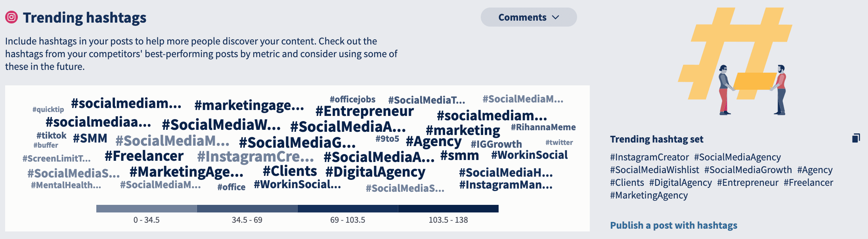This screenshot has width=868, height=239.
Task: Click the #DigitalAgency hashtag
Action: tap(375, 172)
